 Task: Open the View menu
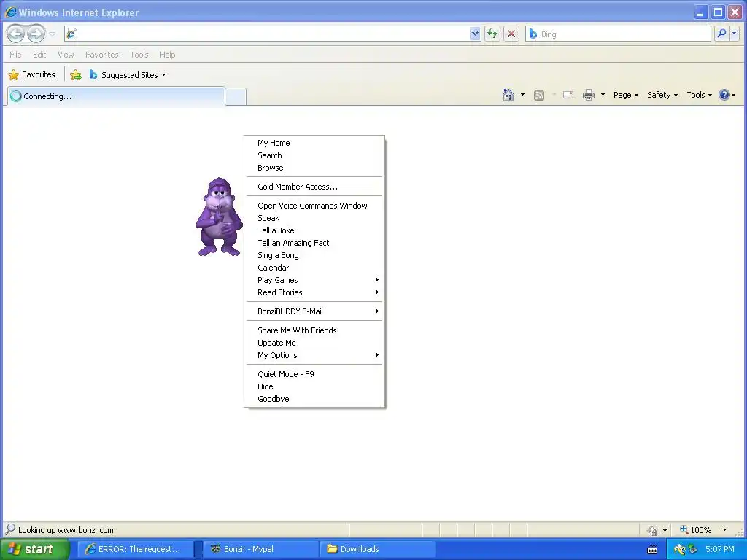point(66,55)
